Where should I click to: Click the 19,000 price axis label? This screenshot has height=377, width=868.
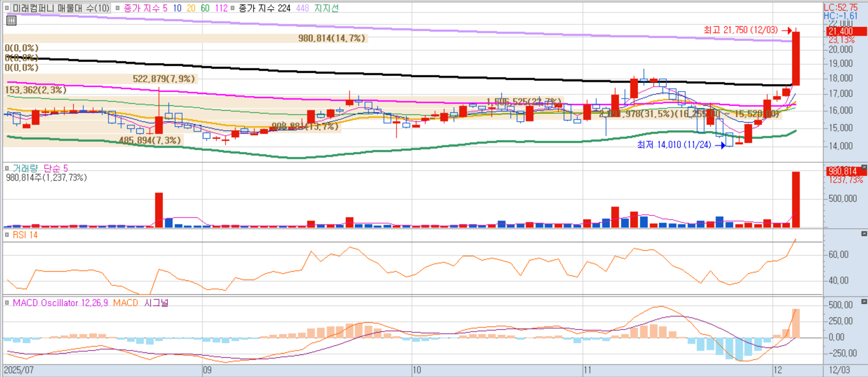click(x=840, y=63)
